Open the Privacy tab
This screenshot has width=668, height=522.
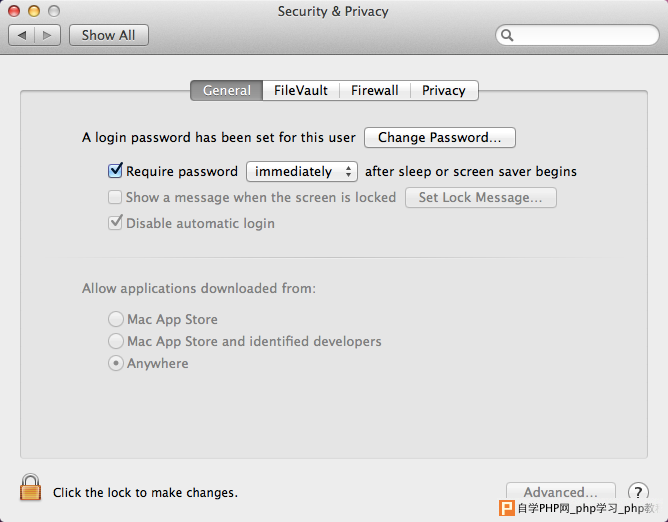pyautogui.click(x=444, y=90)
